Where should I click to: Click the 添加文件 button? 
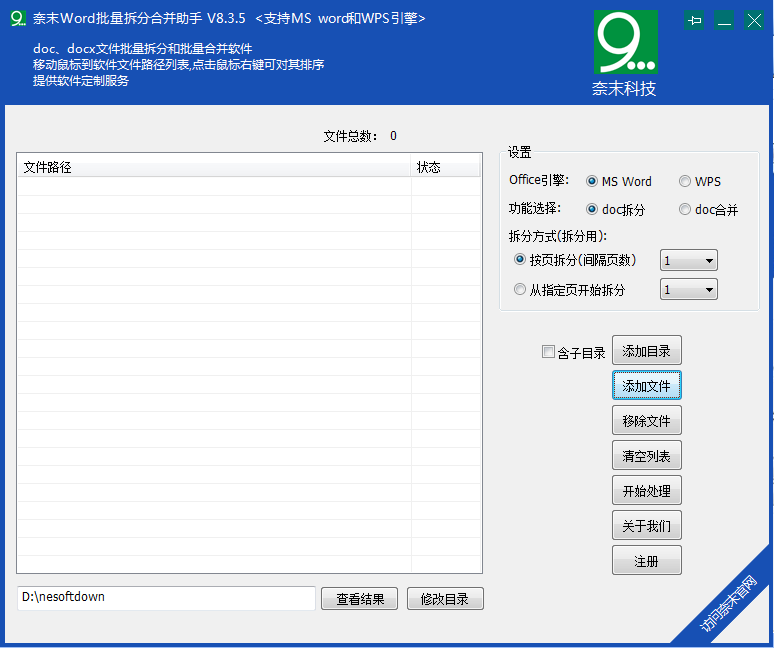(x=647, y=385)
